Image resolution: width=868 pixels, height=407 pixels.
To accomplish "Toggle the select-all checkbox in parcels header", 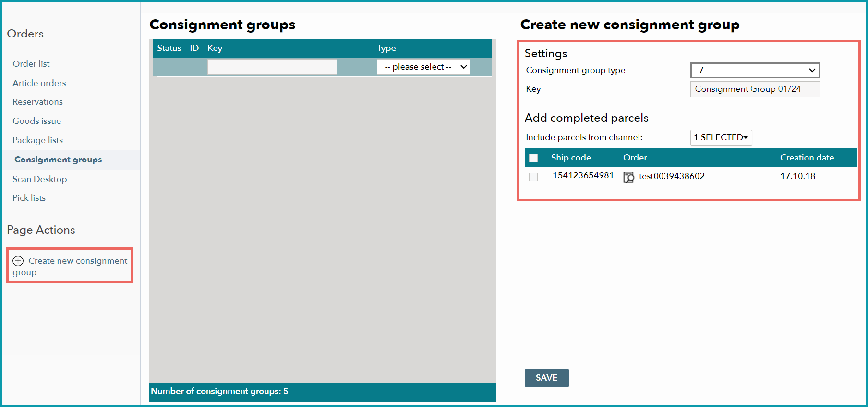I will point(533,158).
